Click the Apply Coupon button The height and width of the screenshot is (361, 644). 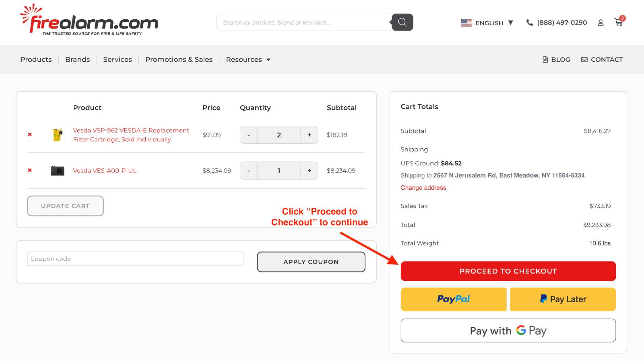click(311, 262)
